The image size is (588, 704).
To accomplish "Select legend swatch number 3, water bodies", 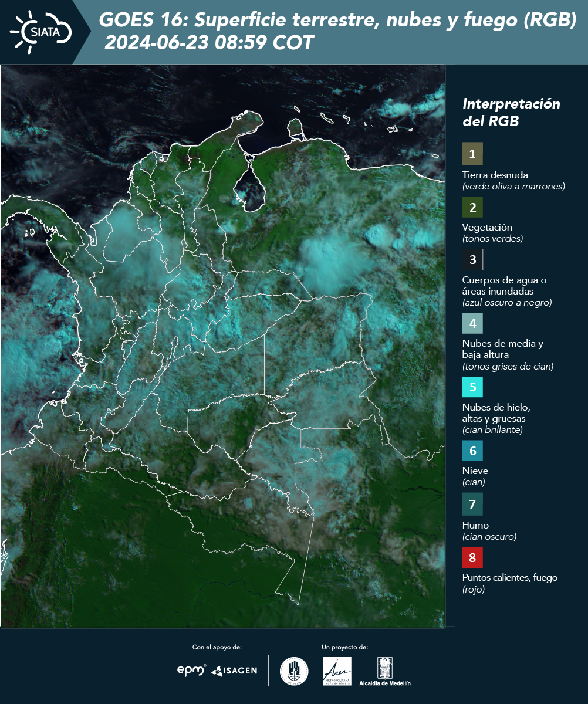I will (472, 259).
